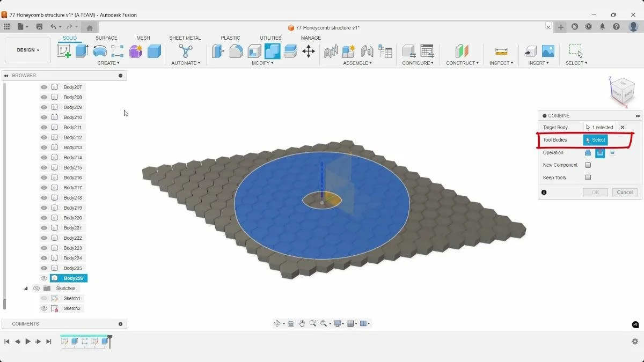Select the Press Pull tool
This screenshot has height=362, width=644.
click(218, 51)
